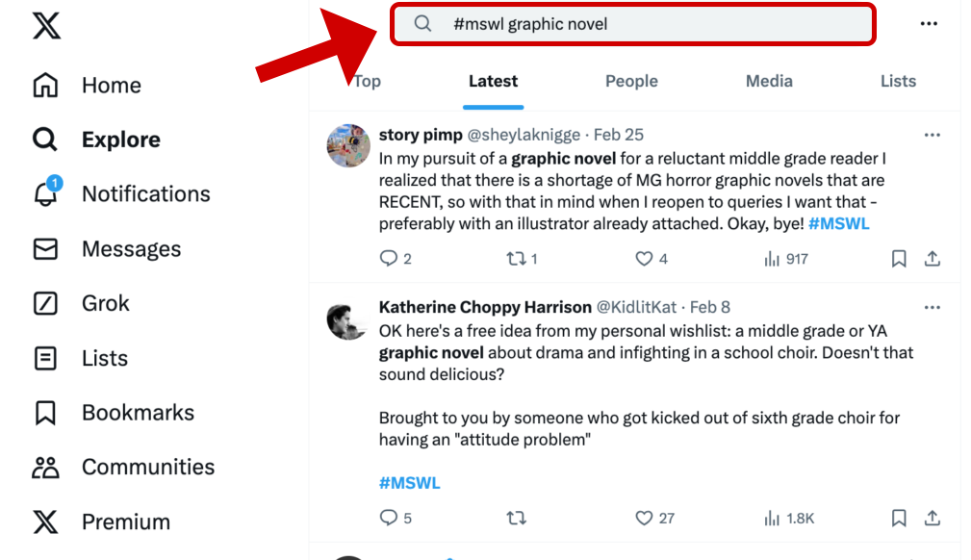Share the story pimp post
This screenshot has height=560, width=971.
click(932, 259)
